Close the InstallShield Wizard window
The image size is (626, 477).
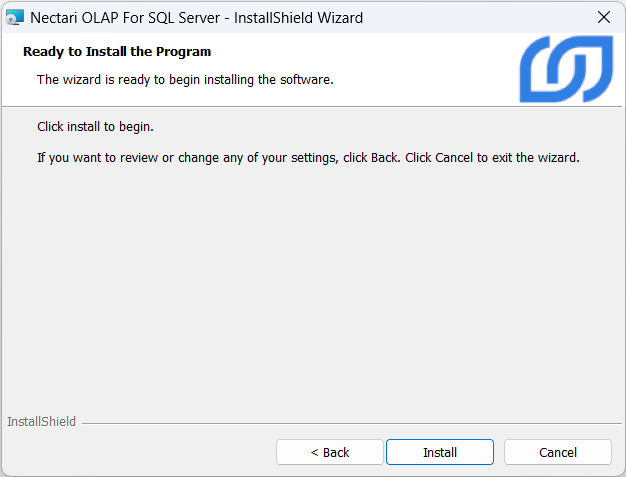603,17
